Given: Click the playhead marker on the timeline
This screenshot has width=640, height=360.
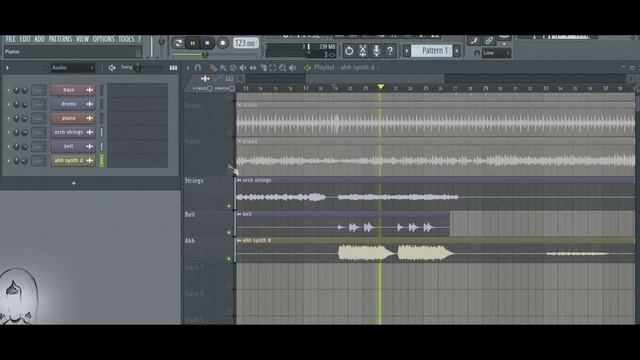Looking at the screenshot, I should (380, 87).
